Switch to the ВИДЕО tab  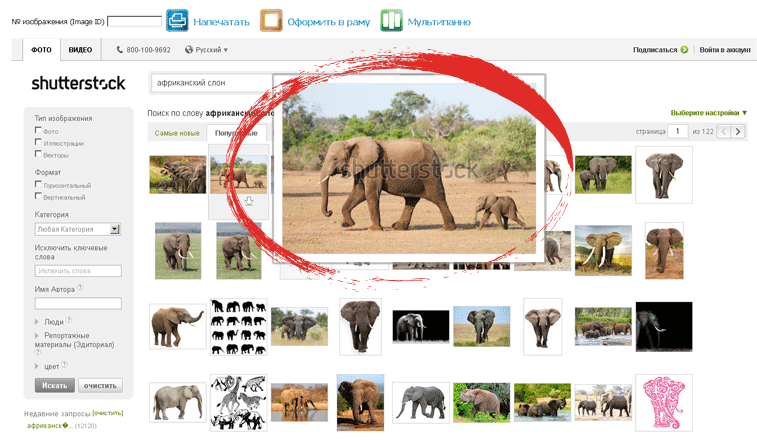tap(80, 49)
